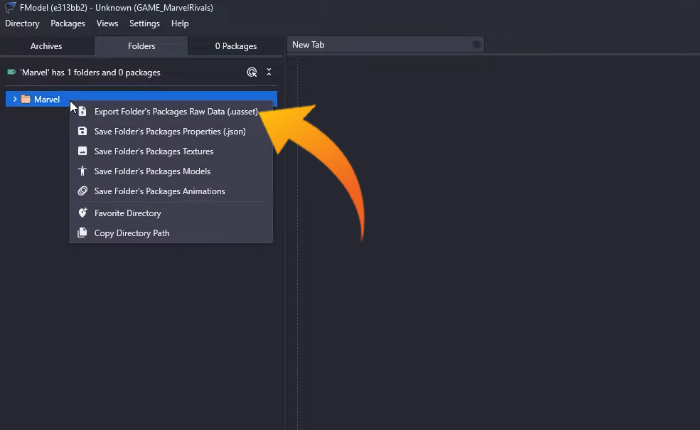Click the Save Models figure icon

pyautogui.click(x=83, y=171)
